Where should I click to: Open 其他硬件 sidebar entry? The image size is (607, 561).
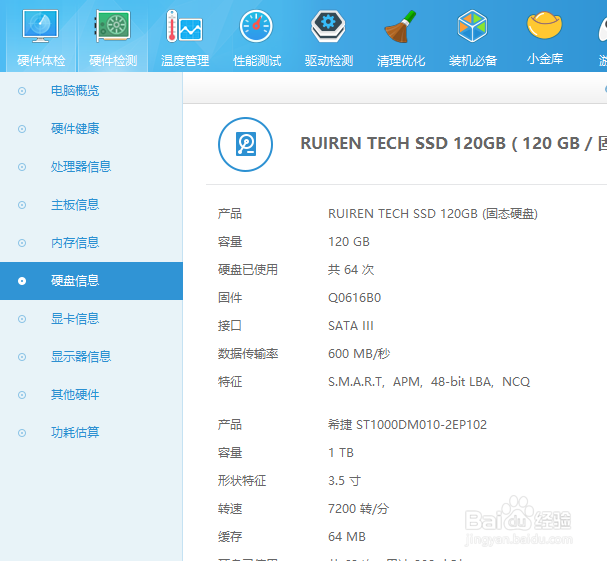pos(75,395)
